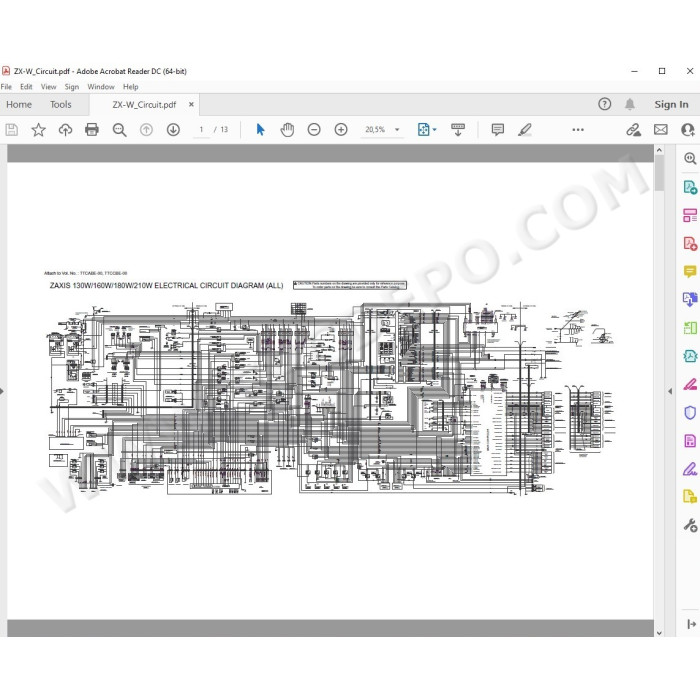
Task: Open more tools ellipsis menu
Action: (x=578, y=130)
